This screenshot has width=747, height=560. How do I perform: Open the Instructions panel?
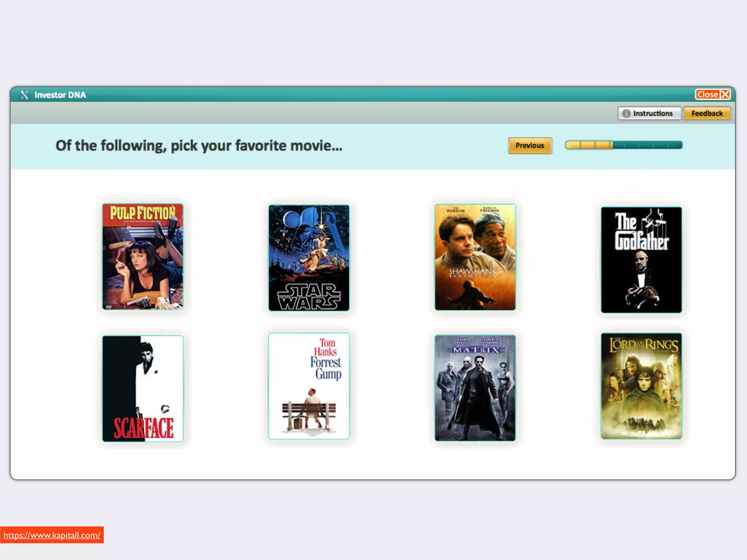[x=653, y=113]
